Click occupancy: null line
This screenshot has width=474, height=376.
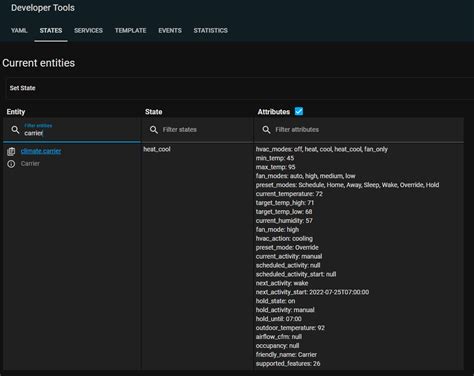277,346
